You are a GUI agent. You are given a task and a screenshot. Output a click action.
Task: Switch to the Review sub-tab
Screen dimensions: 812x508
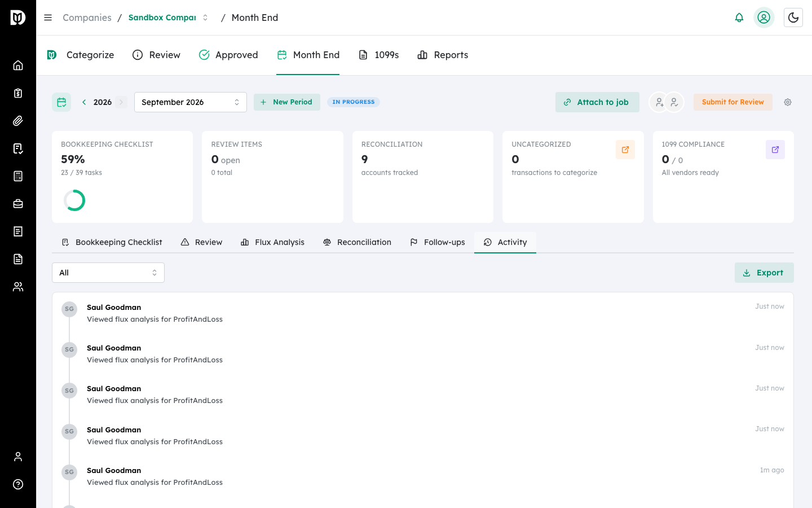201,242
